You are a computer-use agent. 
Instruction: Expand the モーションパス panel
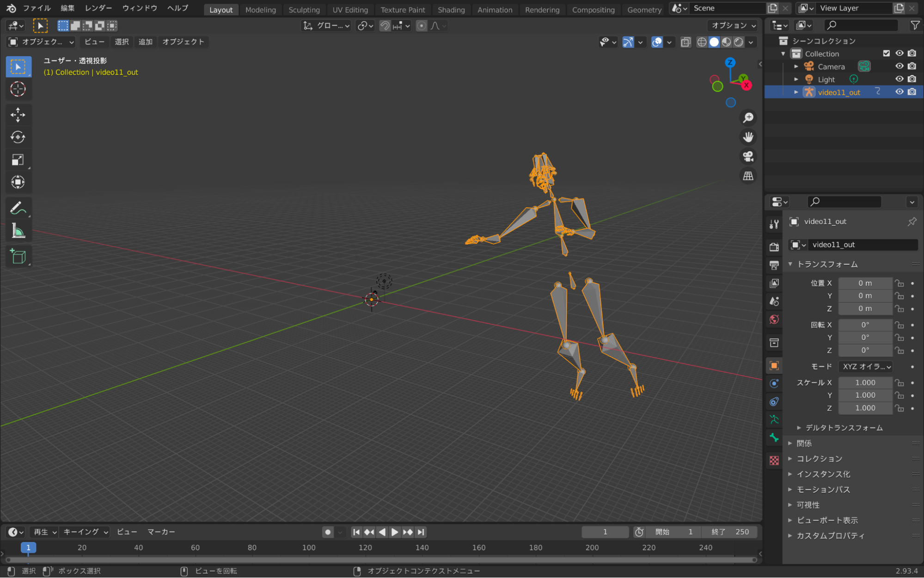click(823, 489)
